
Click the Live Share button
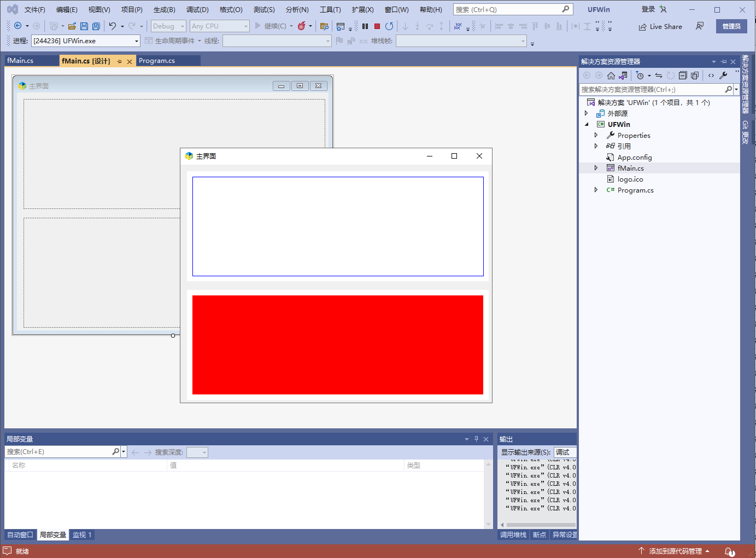click(x=660, y=26)
